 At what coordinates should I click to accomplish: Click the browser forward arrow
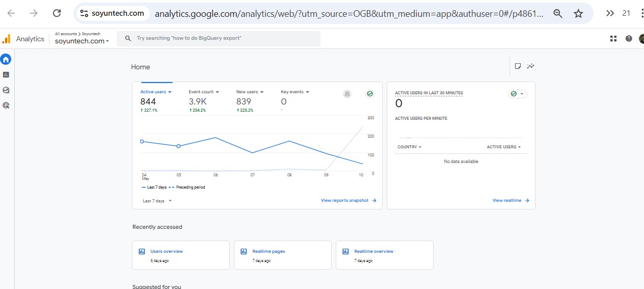click(x=34, y=13)
